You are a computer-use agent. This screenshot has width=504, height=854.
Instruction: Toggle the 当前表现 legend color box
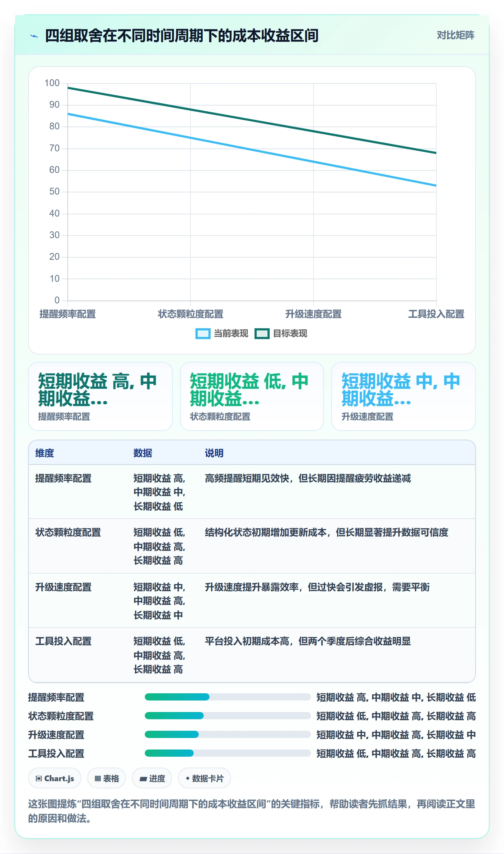(203, 334)
